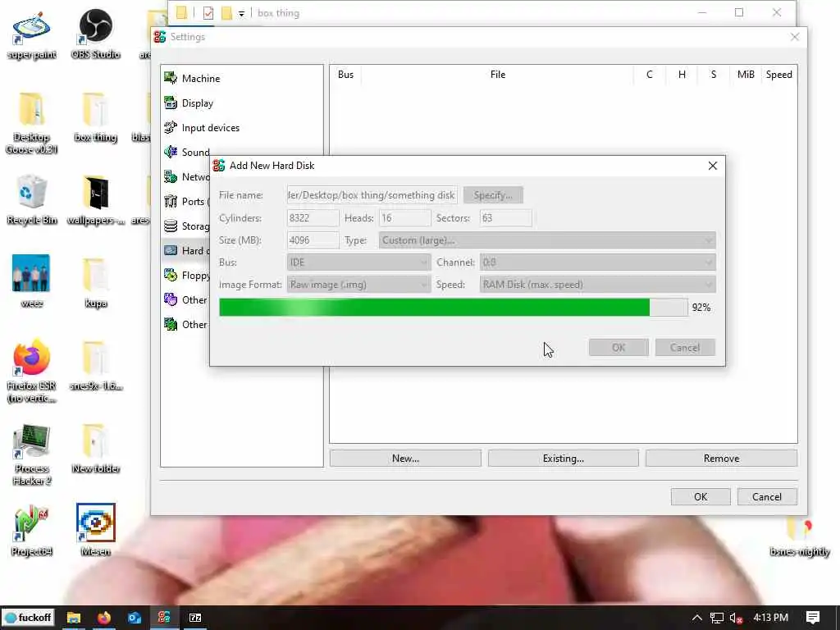Screen dimensions: 840x630
Task: Confirm Settings window with OK
Action: click(701, 496)
